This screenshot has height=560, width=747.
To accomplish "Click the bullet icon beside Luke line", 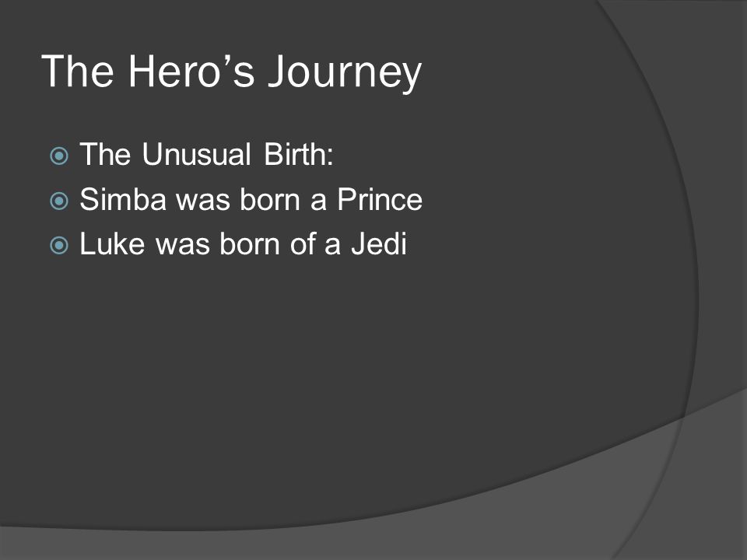I will (x=59, y=245).
